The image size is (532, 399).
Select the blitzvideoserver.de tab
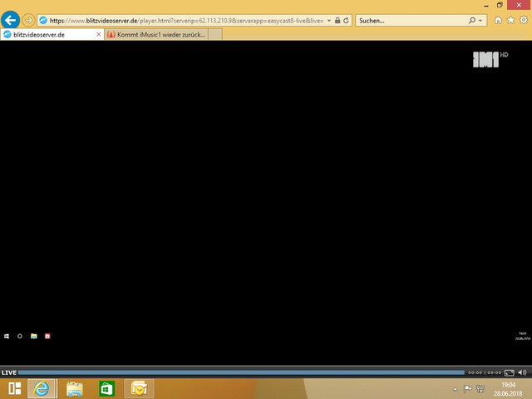click(52, 35)
